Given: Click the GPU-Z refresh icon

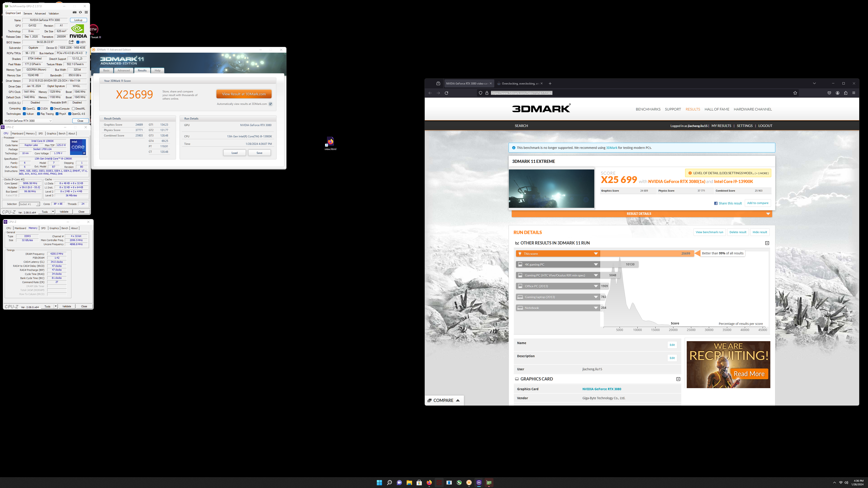Looking at the screenshot, I should click(80, 12).
